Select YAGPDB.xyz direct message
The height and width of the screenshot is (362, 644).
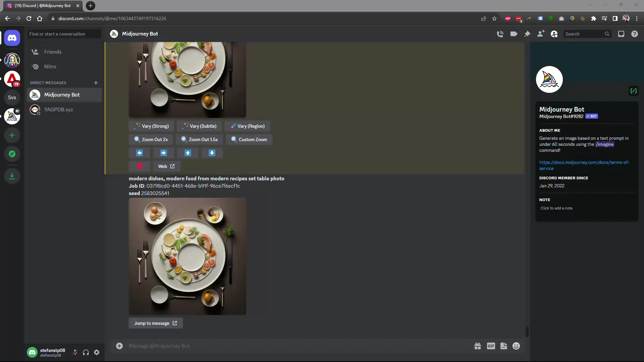pyautogui.click(x=58, y=109)
